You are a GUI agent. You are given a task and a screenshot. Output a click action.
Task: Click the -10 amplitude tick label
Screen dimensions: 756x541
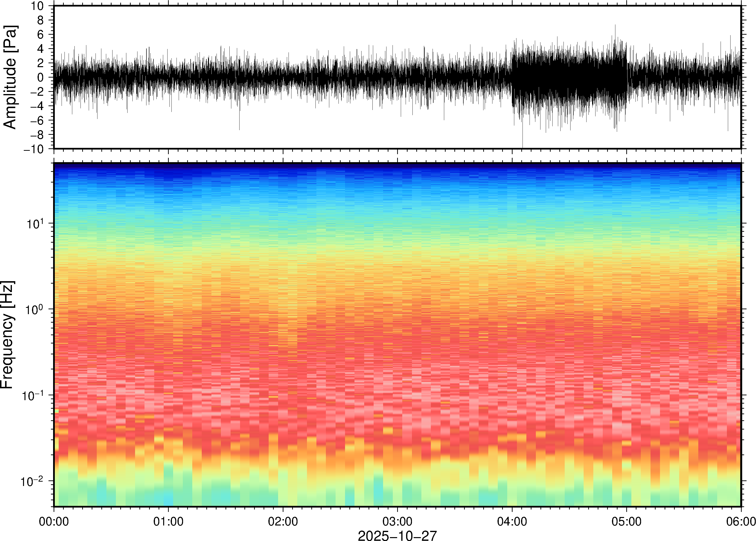pyautogui.click(x=33, y=149)
